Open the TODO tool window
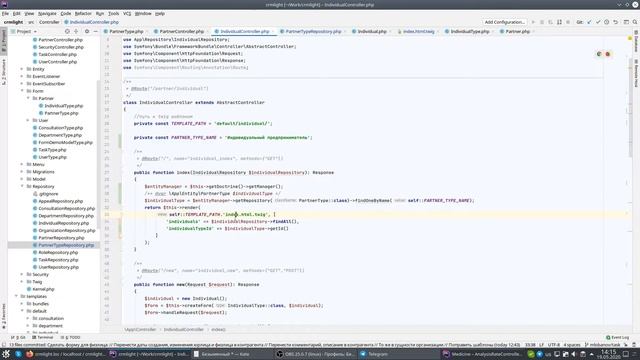The width and height of the screenshot is (640, 360). [71, 338]
